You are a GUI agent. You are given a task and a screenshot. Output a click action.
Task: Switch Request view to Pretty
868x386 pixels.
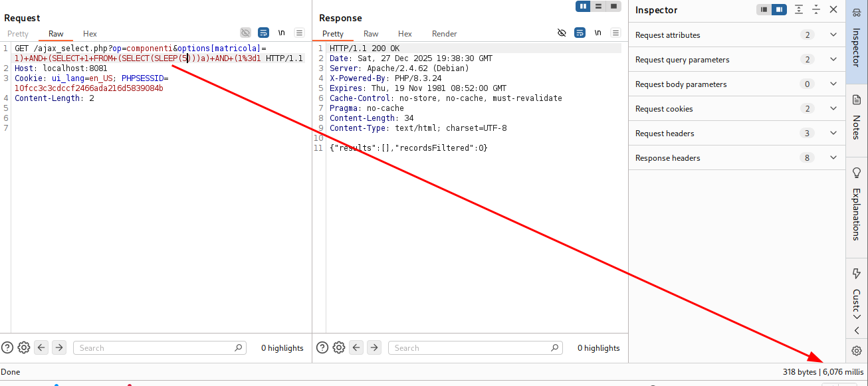click(18, 34)
